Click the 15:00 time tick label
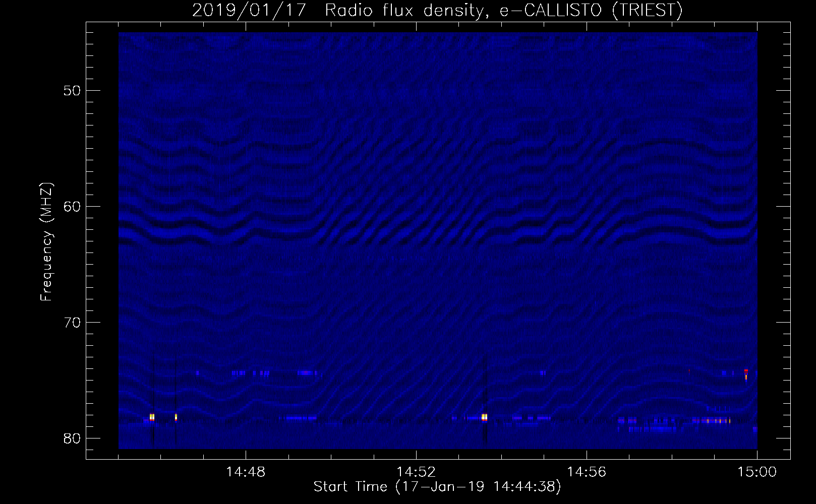 point(757,472)
